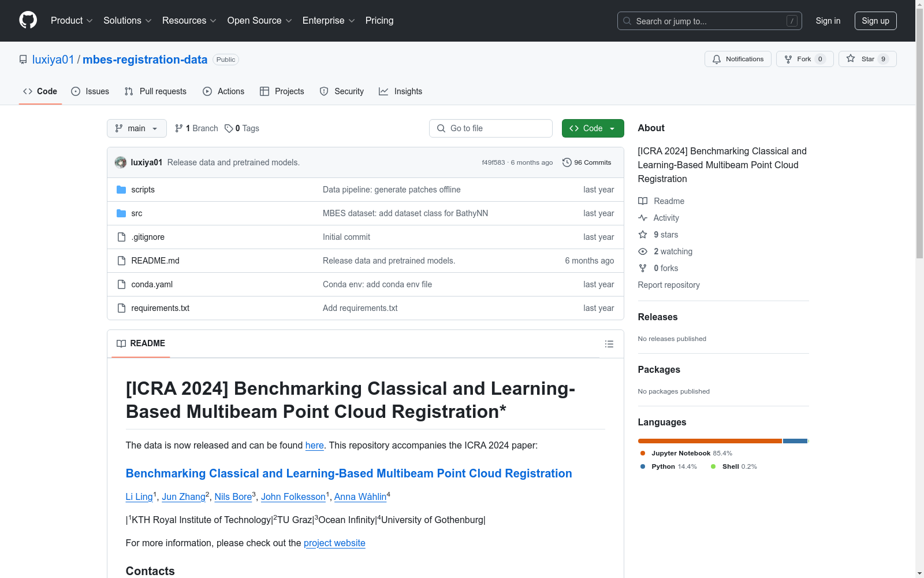The image size is (924, 578).
Task: Click the Notifications bell button
Action: (737, 59)
